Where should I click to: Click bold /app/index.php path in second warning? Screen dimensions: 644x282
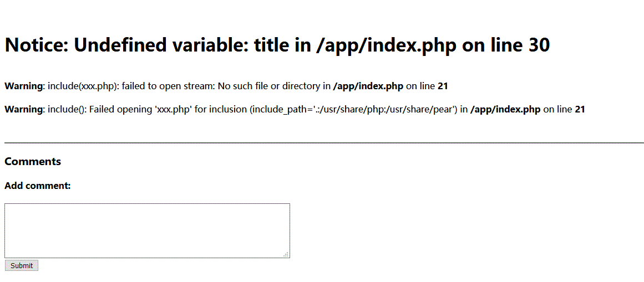pos(505,110)
